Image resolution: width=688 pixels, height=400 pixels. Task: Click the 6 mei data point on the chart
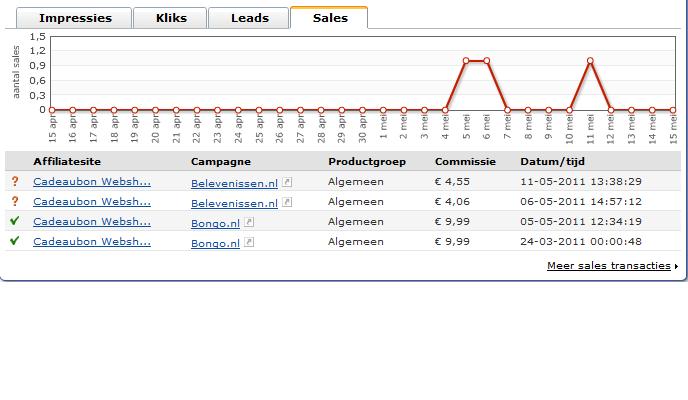tap(487, 61)
